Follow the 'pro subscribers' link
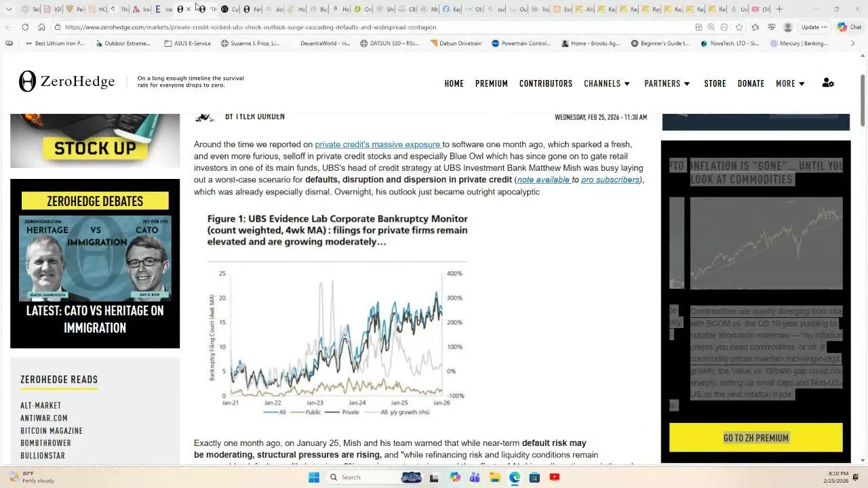The image size is (868, 488). pyautogui.click(x=610, y=180)
